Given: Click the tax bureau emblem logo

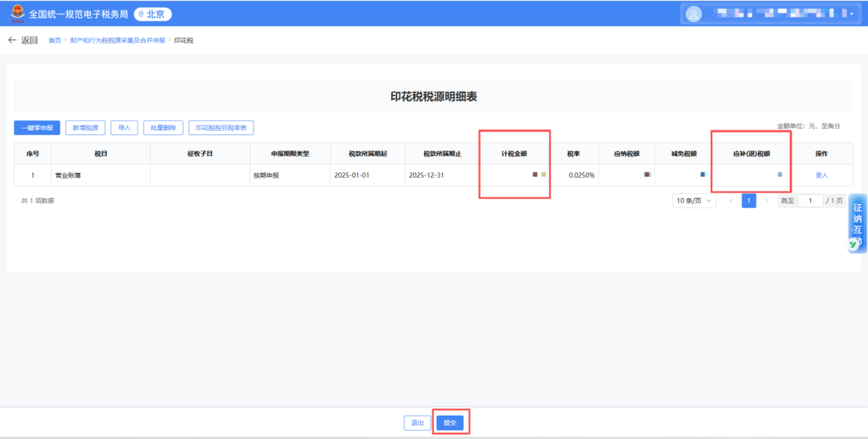Looking at the screenshot, I should tap(16, 14).
